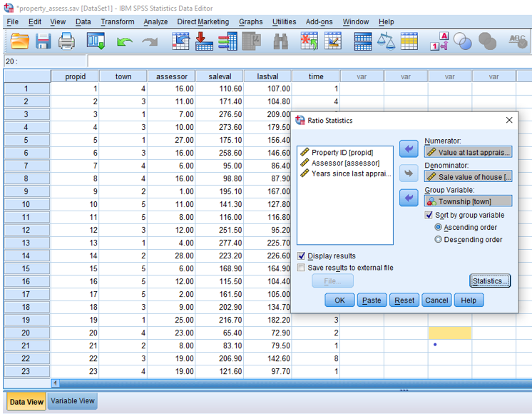Disable the Display results checkbox
This screenshot has width=532, height=414.
click(x=301, y=256)
